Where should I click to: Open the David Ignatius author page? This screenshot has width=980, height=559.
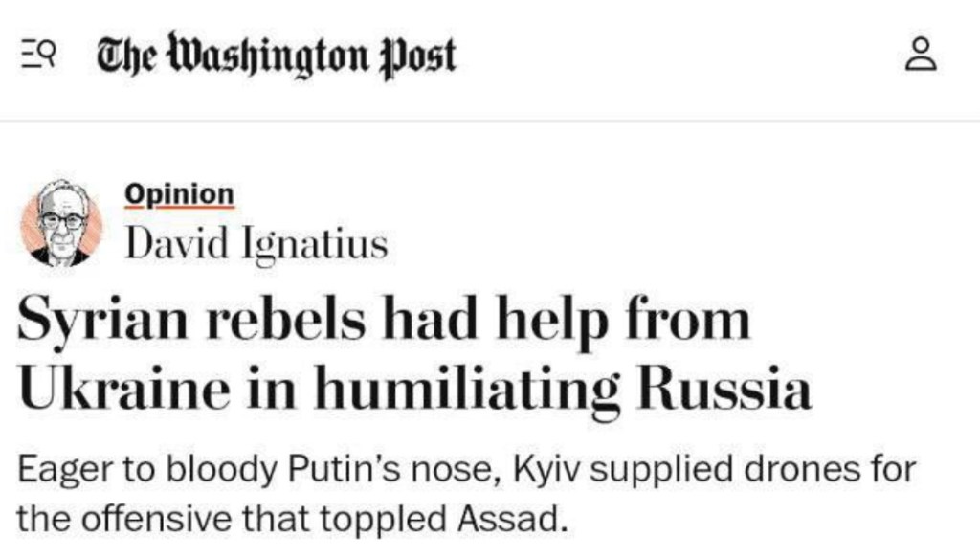[256, 244]
